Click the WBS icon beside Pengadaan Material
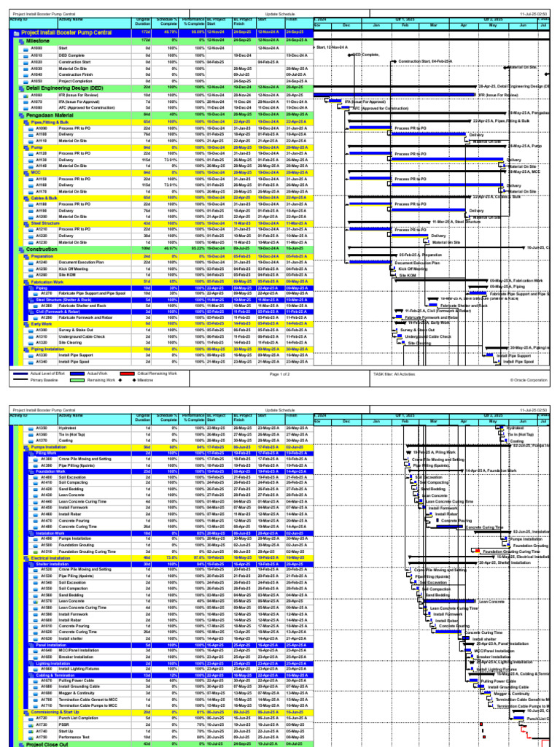 coord(21,115)
